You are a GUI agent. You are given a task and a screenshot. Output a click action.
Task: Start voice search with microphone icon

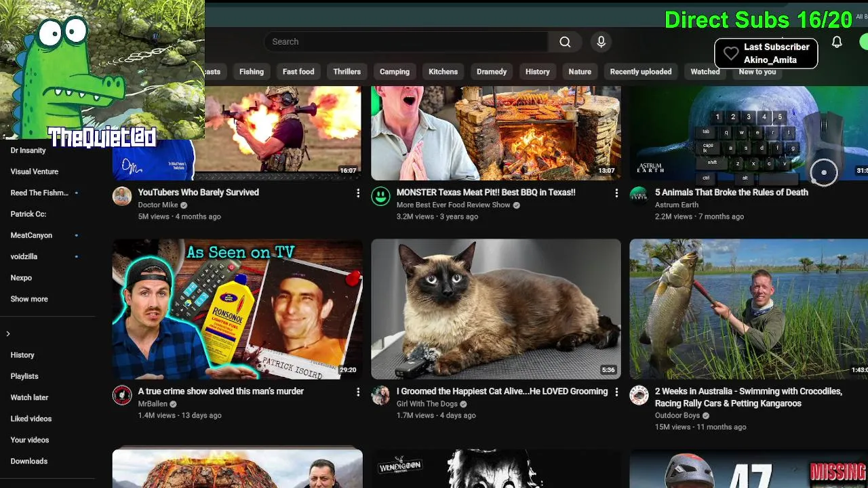(x=601, y=42)
